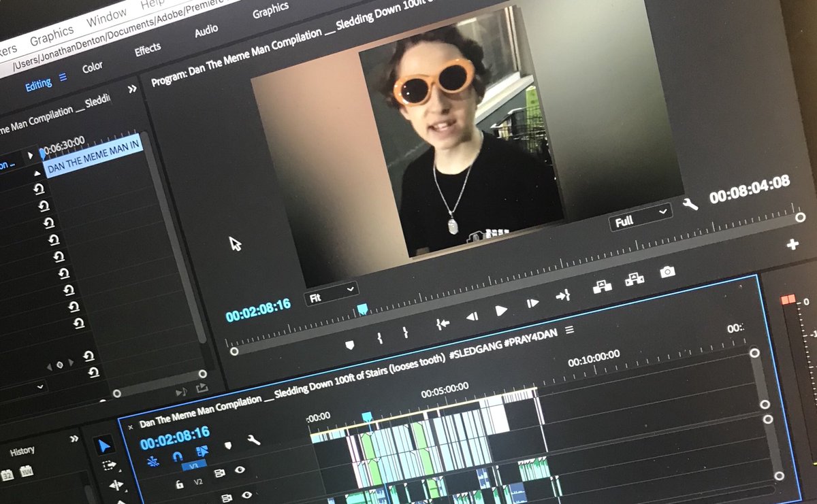Open the Fit zoom level dropdown
This screenshot has width=817, height=504.
point(332,293)
